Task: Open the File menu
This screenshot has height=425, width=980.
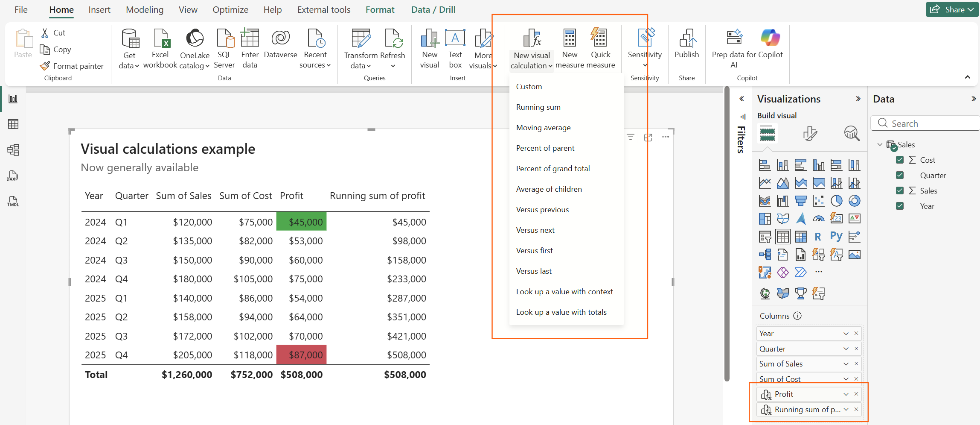Action: [x=21, y=9]
